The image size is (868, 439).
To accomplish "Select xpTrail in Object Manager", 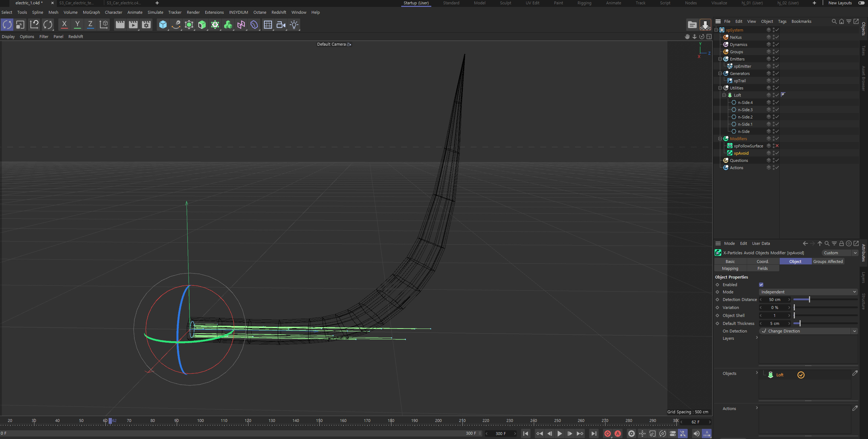I will (x=739, y=81).
